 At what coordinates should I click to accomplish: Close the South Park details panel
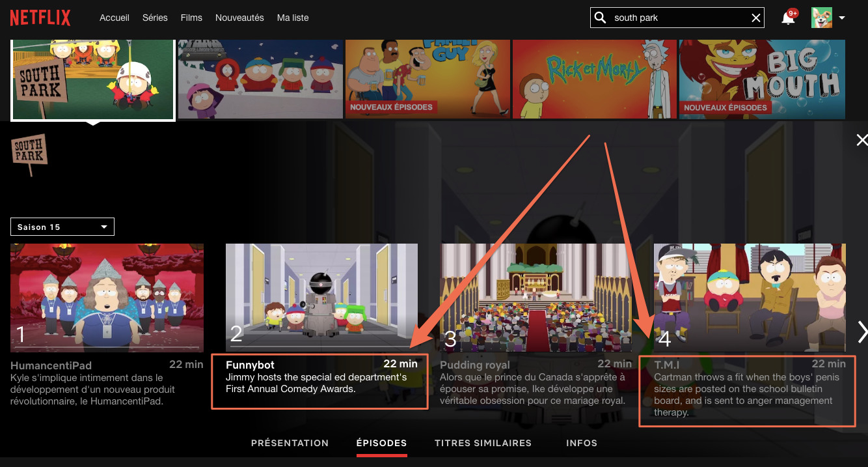click(861, 139)
